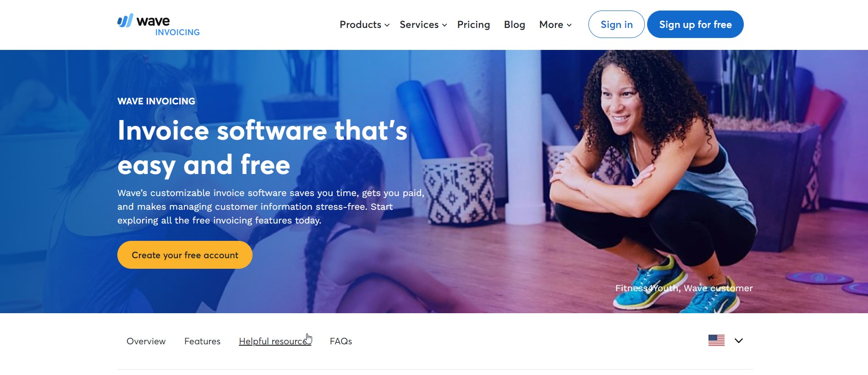This screenshot has height=375, width=868.
Task: Click the Wave Invoicing logo
Action: coord(158,25)
